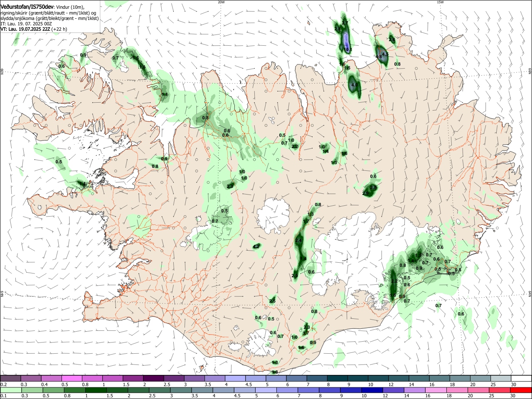Select the white snow legend swatch above 30
The height and width of the screenshot is (399, 532).
pyautogui.click(x=521, y=379)
